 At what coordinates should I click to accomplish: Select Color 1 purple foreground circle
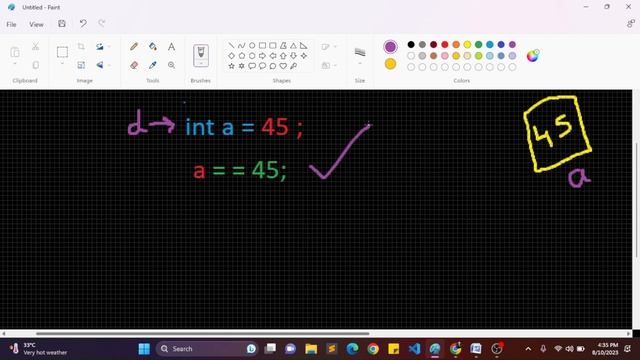point(390,47)
